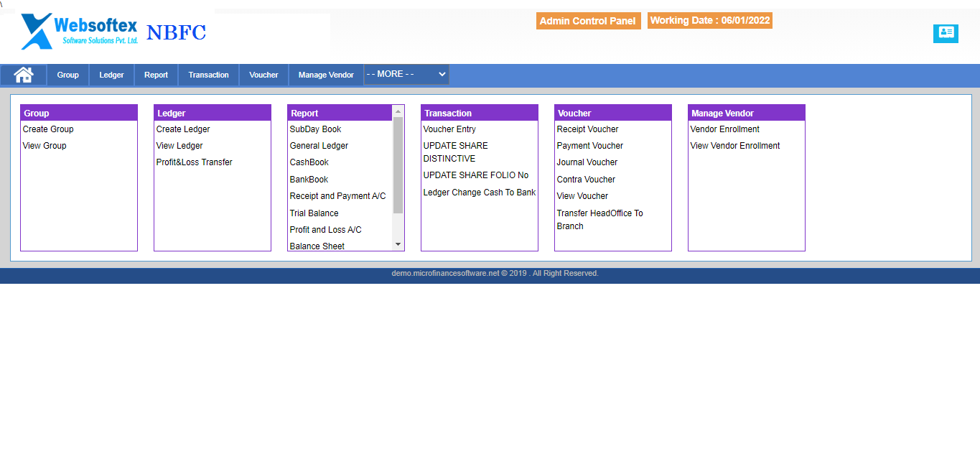The height and width of the screenshot is (449, 980).
Task: Open Profit&Loss Transfer link
Action: (x=194, y=162)
